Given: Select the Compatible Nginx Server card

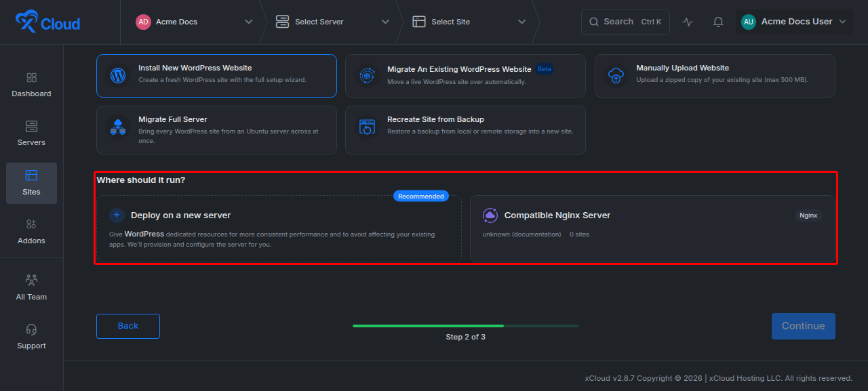Looking at the screenshot, I should click(652, 228).
